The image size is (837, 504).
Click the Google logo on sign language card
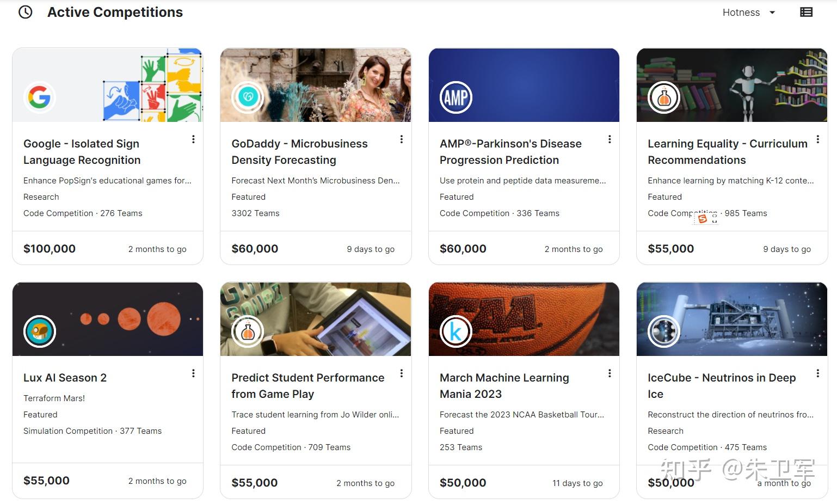coord(40,97)
